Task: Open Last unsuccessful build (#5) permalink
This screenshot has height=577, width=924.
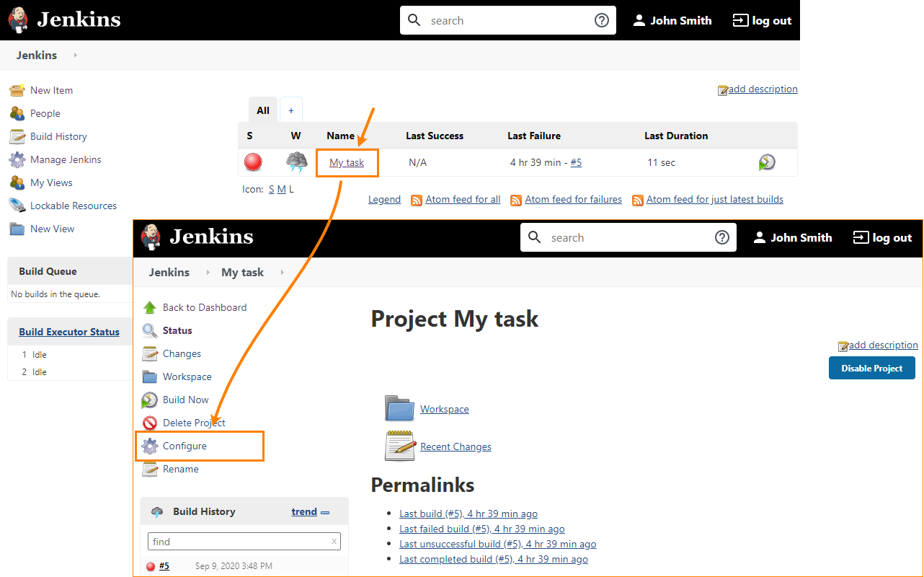Action: pyautogui.click(x=498, y=544)
